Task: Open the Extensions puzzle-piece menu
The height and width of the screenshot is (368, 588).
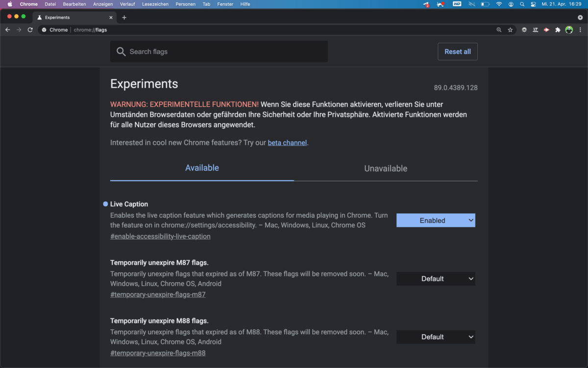Action: 558,30
